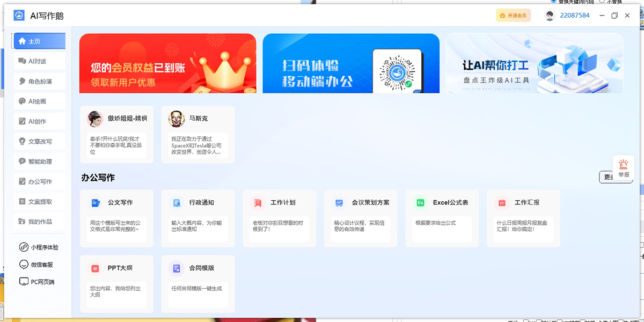Image resolution: width=644 pixels, height=322 pixels.
Task: Click the 开通会员 membership button
Action: (513, 15)
